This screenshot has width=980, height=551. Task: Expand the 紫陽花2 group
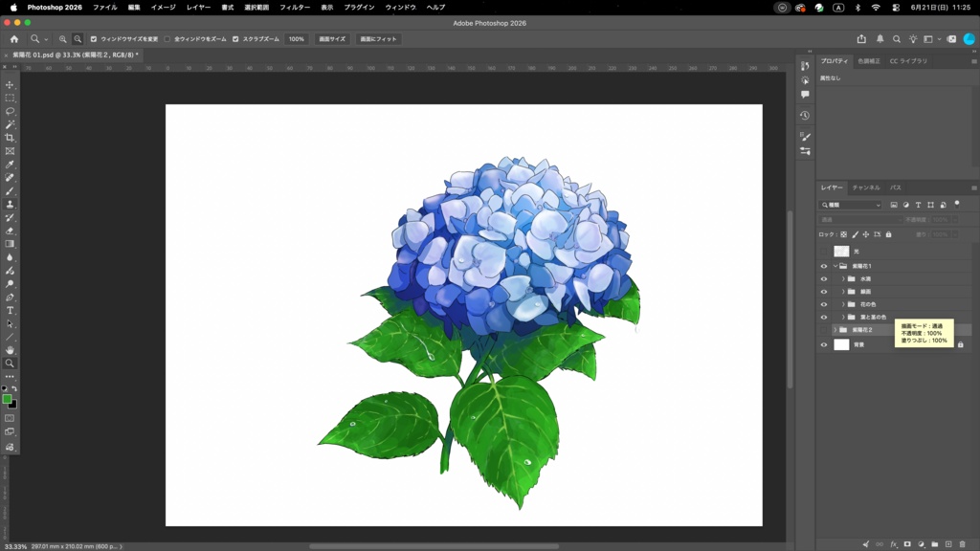(x=835, y=330)
